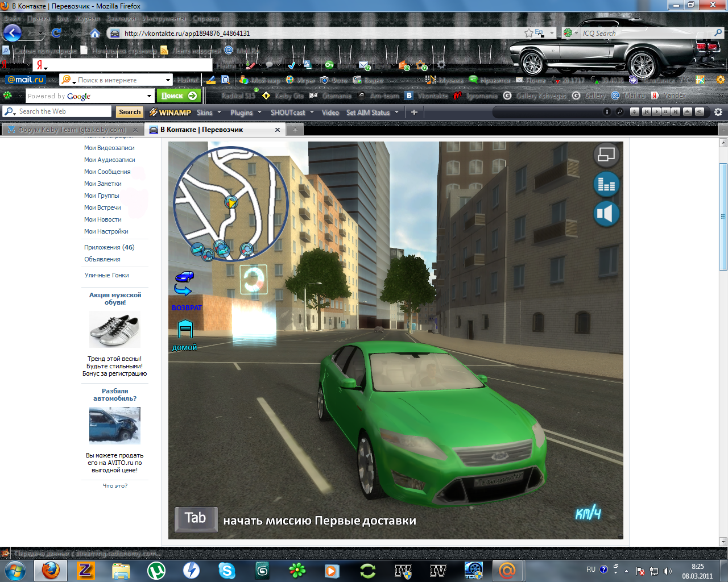Open Мои Аудиозаписи link
Viewport: 728px width, 582px height.
110,160
